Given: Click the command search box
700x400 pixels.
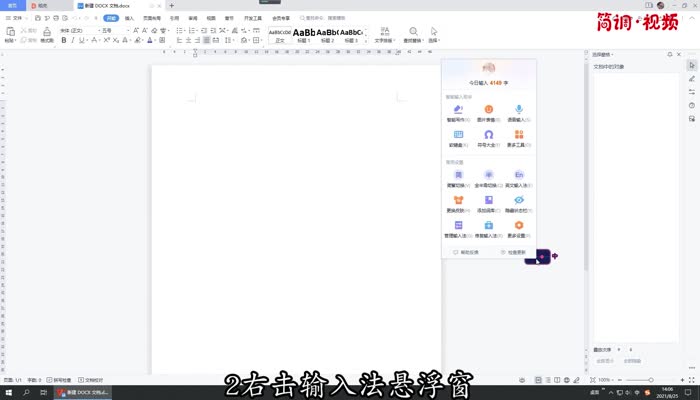Looking at the screenshot, I should coord(323,18).
